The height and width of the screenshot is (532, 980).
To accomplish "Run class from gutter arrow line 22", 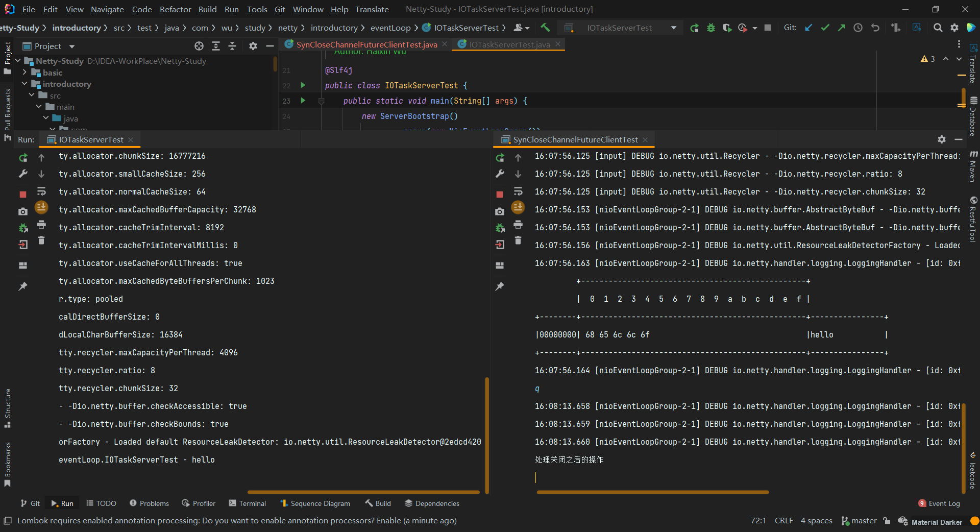I will (x=303, y=85).
